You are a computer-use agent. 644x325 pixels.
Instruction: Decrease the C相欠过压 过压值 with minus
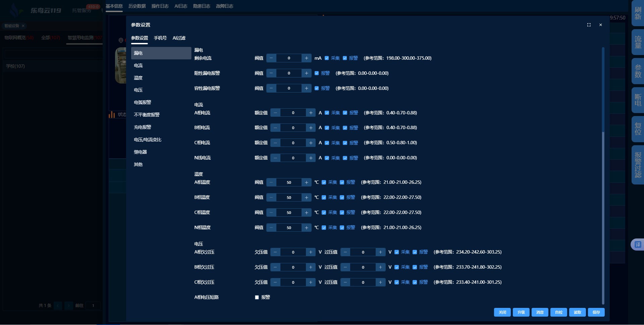point(345,282)
